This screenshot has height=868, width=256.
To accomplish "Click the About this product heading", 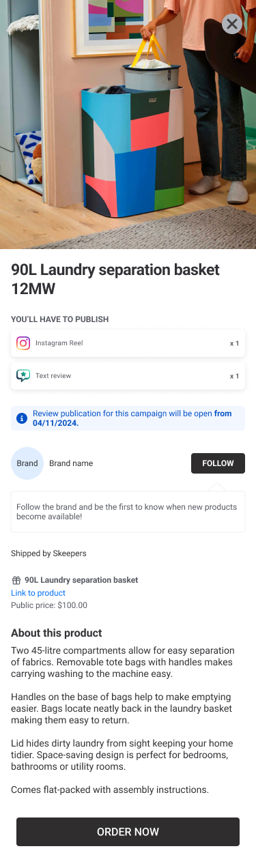I will tap(57, 633).
